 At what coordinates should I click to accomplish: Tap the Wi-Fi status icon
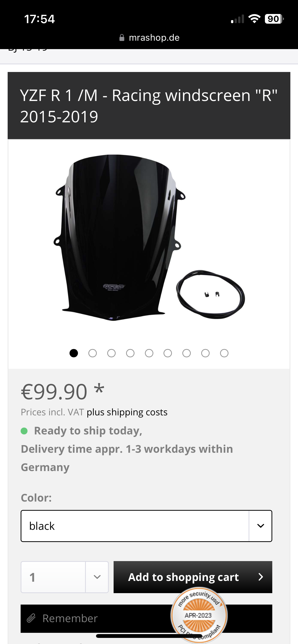254,19
